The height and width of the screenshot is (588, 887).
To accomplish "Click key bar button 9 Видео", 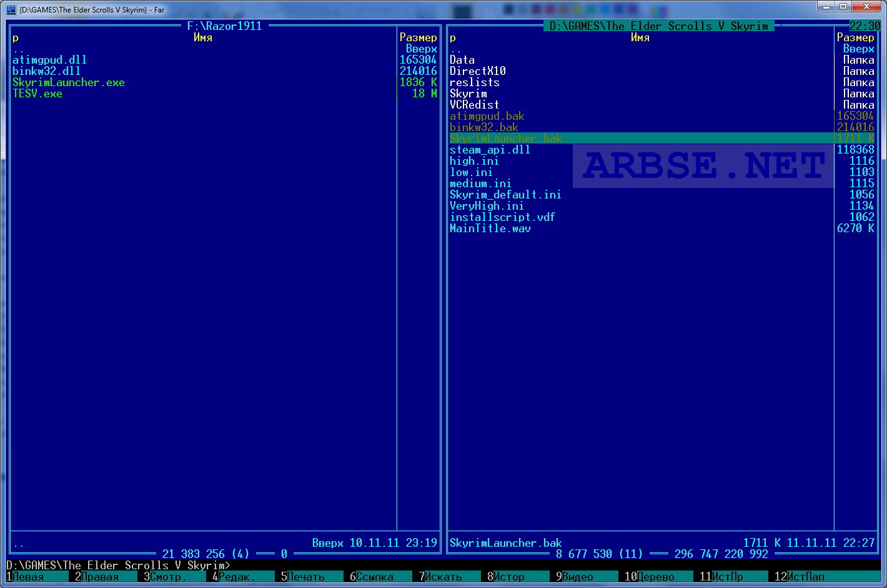I will [x=587, y=577].
